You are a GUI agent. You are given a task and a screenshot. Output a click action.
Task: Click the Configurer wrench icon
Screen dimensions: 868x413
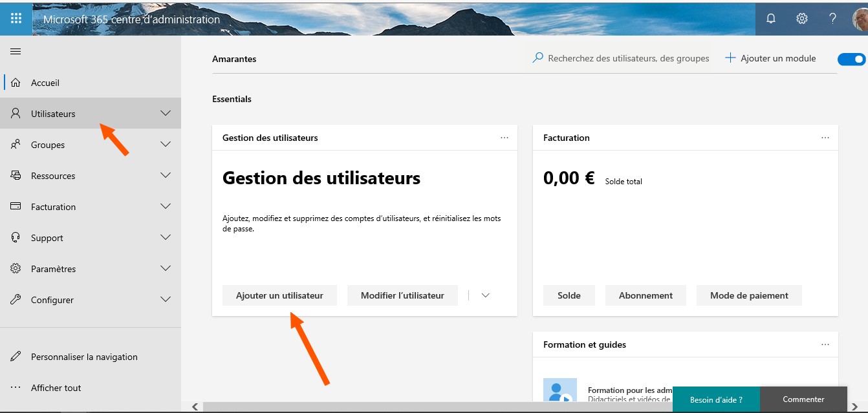(x=16, y=299)
